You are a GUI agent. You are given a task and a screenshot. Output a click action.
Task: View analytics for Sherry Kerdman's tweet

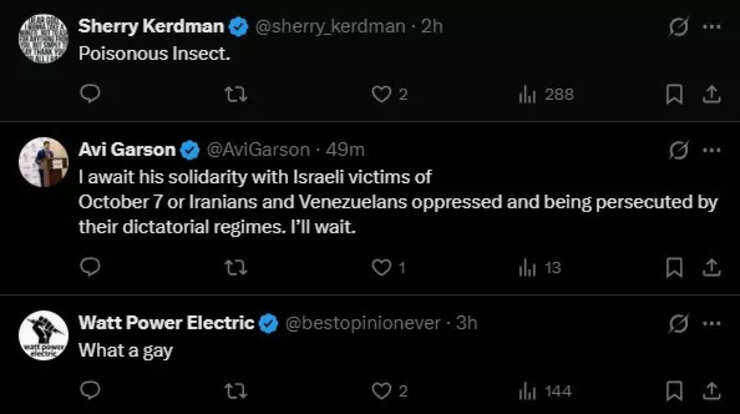point(527,94)
